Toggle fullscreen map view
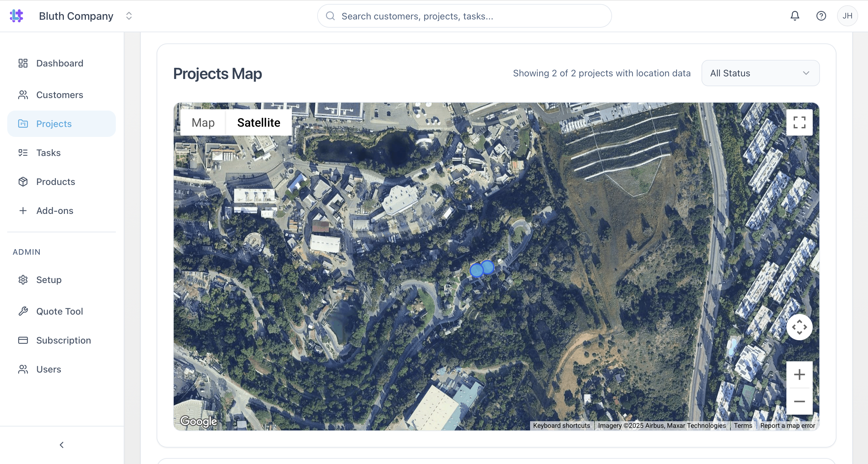The height and width of the screenshot is (464, 868). pyautogui.click(x=799, y=122)
